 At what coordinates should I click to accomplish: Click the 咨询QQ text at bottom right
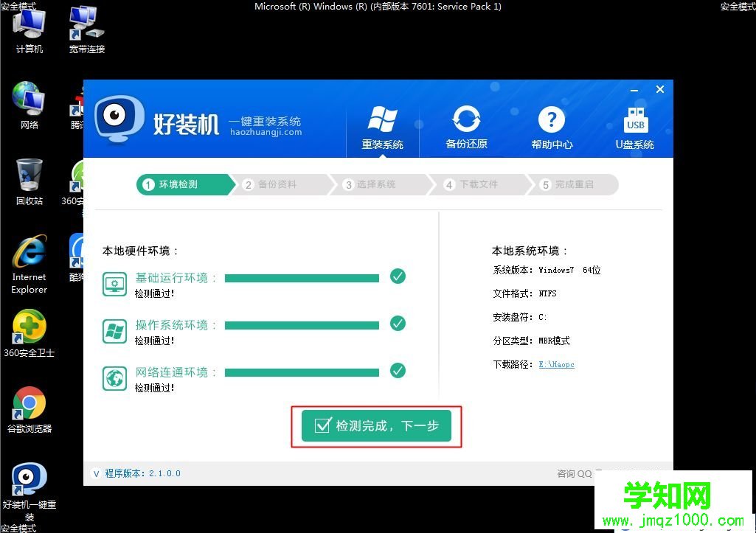575,474
